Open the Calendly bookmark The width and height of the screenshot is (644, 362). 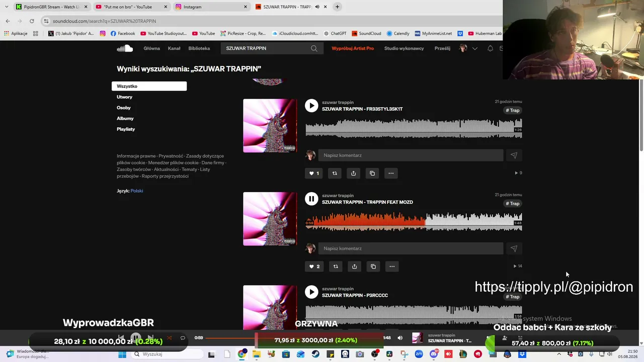coord(398,34)
